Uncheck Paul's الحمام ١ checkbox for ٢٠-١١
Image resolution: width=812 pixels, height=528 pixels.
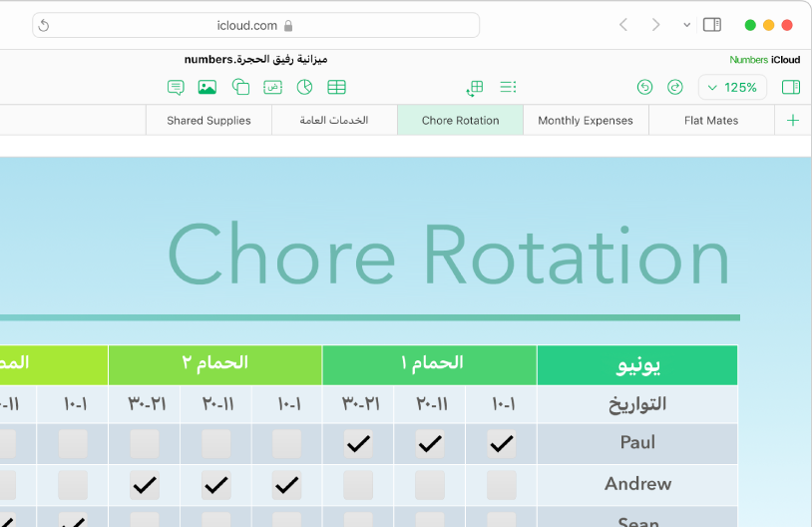(x=430, y=444)
